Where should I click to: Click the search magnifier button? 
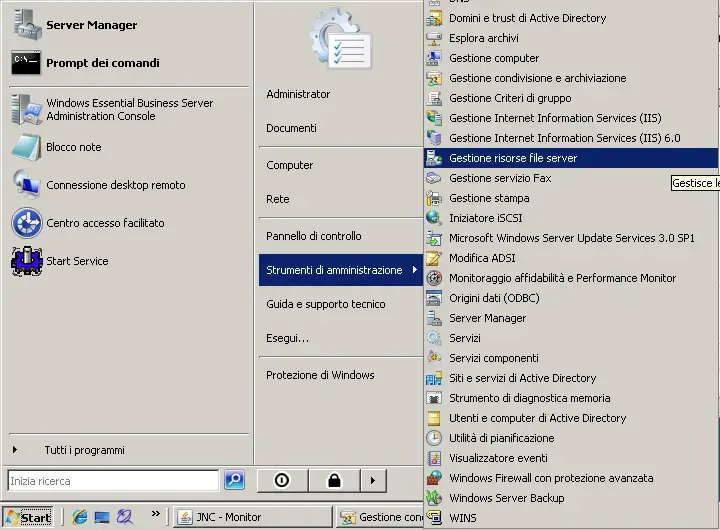pyautogui.click(x=234, y=480)
